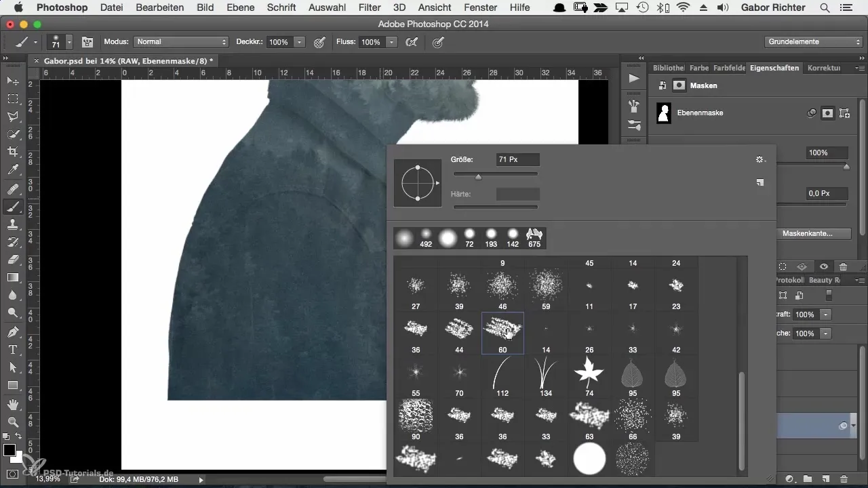Image resolution: width=868 pixels, height=488 pixels.
Task: Open the Modus blend mode dropdown
Action: [181, 42]
